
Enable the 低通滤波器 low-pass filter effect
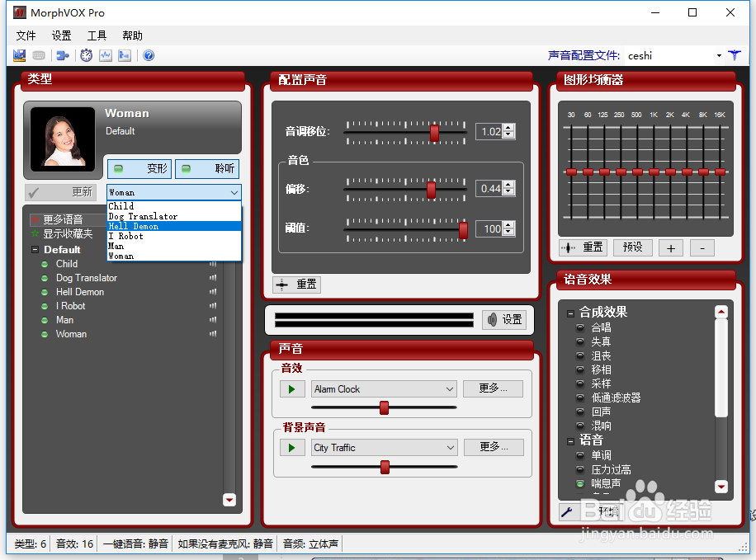tap(580, 398)
